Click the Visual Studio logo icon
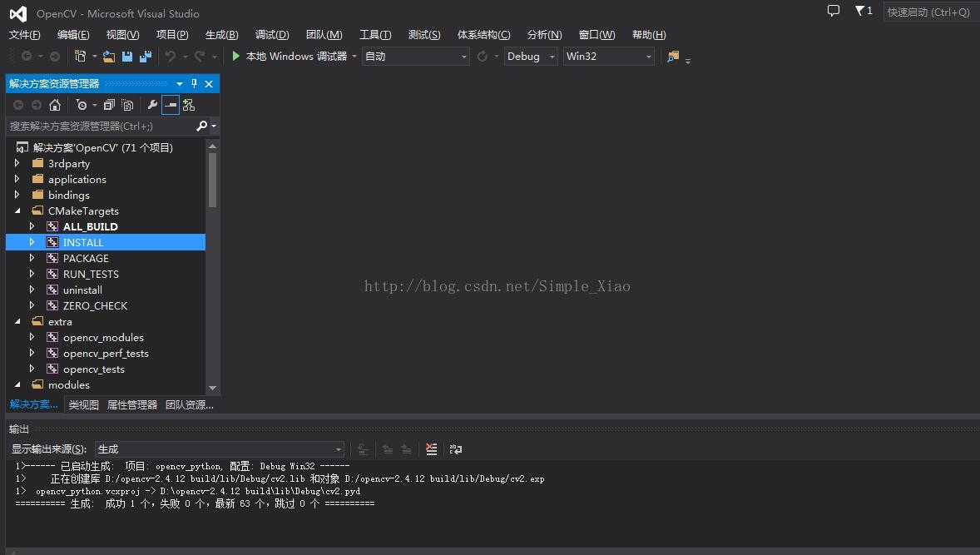Screen dimensions: 980x555 (x=18, y=13)
